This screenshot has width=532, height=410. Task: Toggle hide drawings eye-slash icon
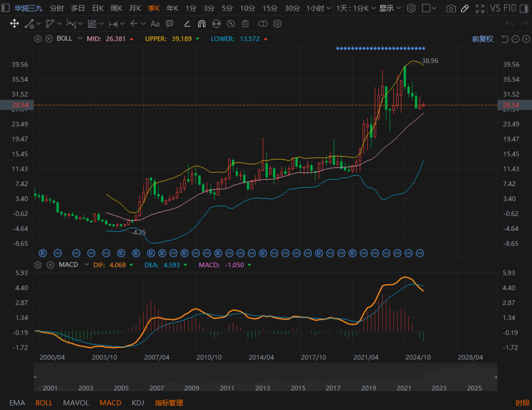pos(230,24)
